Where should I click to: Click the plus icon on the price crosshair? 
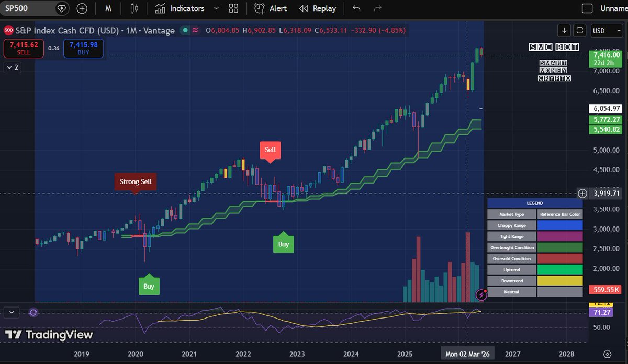click(x=582, y=194)
